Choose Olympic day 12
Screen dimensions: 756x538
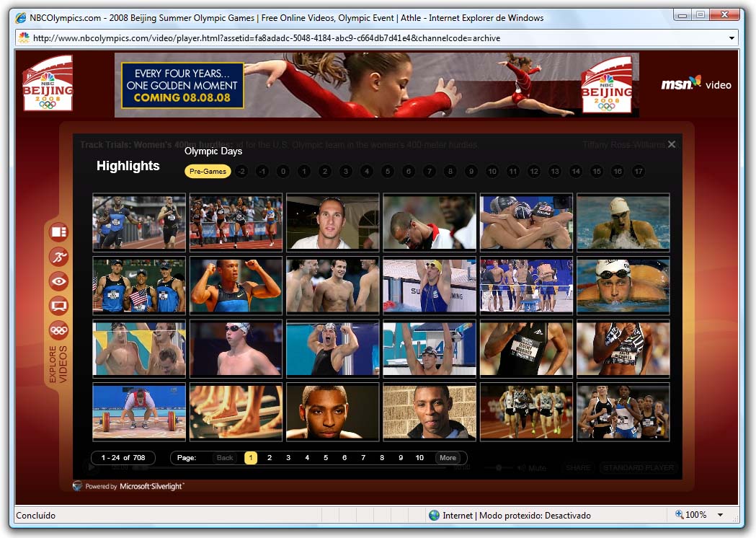534,172
